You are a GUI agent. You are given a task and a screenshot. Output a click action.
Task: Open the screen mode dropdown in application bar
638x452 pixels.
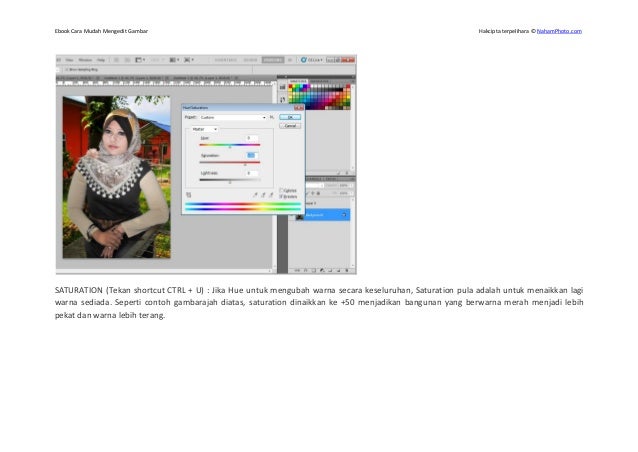point(189,60)
